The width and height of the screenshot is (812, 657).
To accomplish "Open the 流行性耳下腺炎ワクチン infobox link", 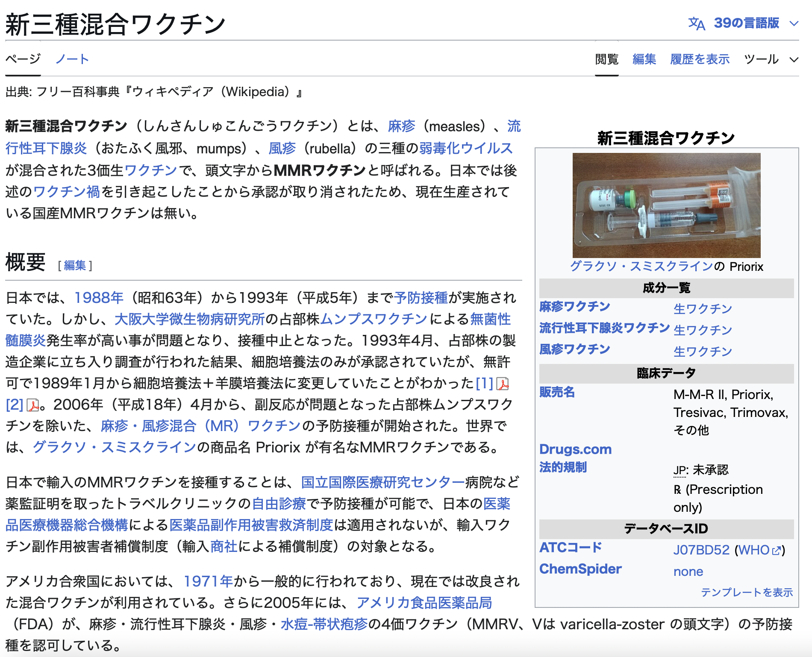I will [x=604, y=328].
